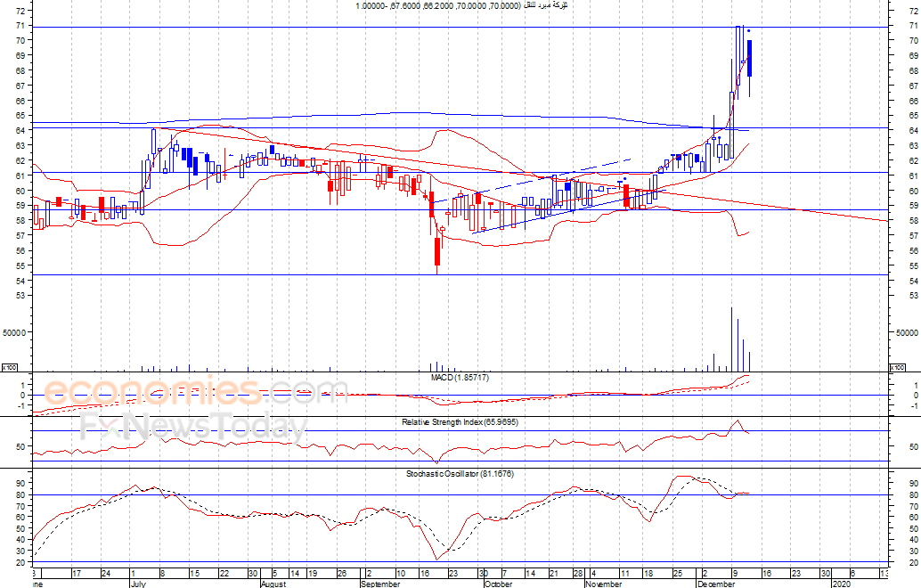Click the chart title with price values
Image resolution: width=921 pixels, height=588 pixels.
pyautogui.click(x=460, y=6)
